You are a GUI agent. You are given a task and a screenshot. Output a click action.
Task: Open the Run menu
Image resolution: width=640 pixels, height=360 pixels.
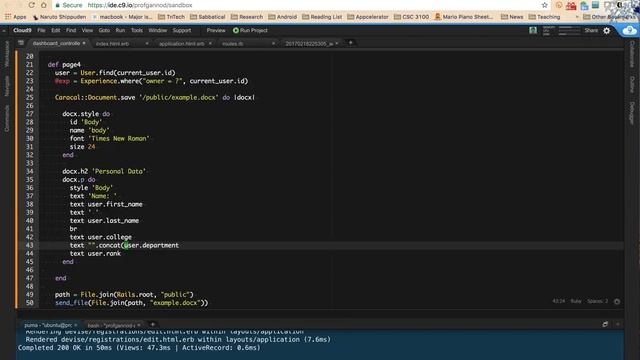click(x=120, y=30)
